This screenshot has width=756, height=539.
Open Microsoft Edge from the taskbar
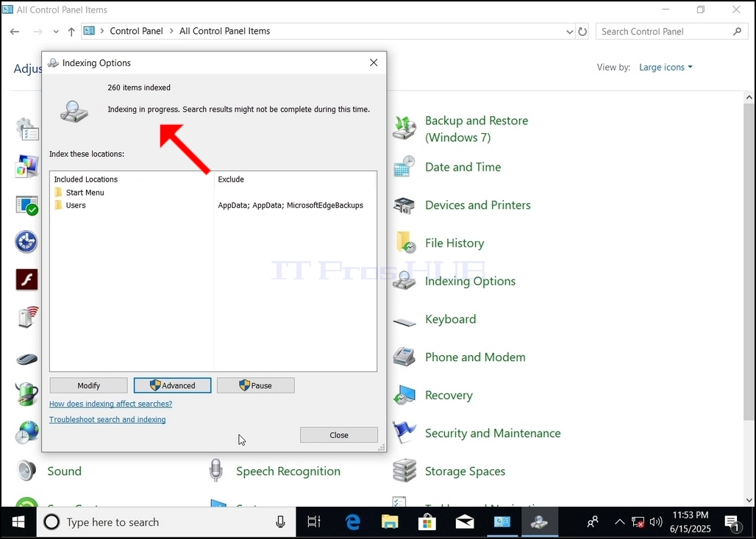click(x=352, y=522)
